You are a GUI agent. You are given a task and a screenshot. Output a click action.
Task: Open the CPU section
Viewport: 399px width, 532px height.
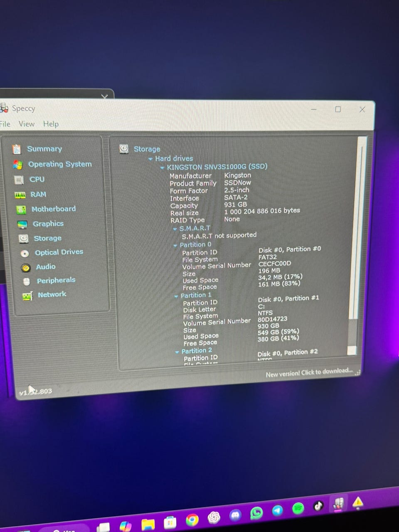click(37, 179)
